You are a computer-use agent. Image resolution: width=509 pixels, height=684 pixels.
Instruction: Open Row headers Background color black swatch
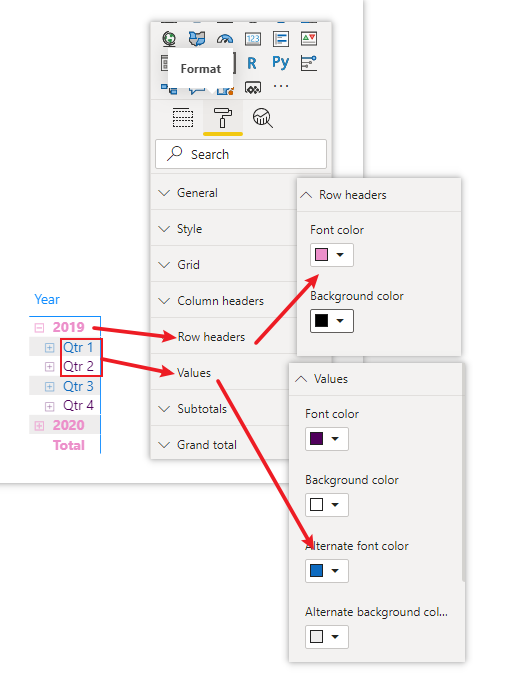pos(332,321)
